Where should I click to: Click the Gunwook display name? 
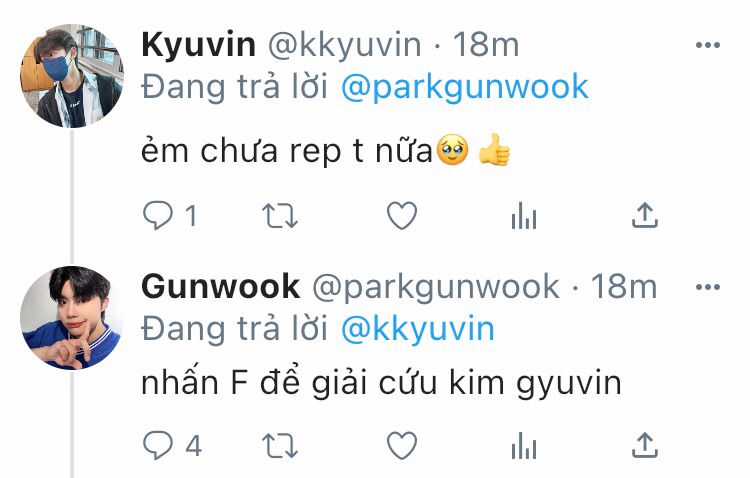[221, 287]
